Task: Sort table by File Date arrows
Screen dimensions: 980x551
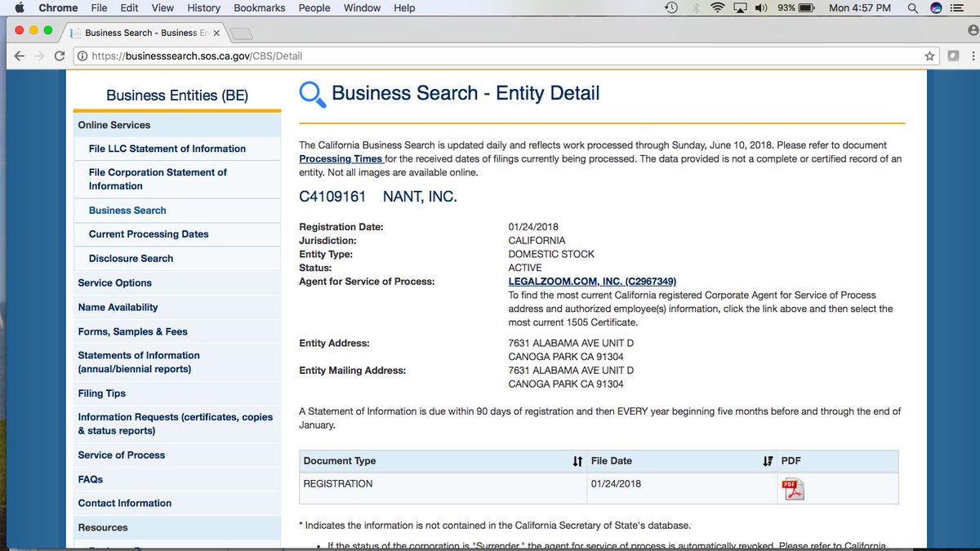Action: point(768,461)
